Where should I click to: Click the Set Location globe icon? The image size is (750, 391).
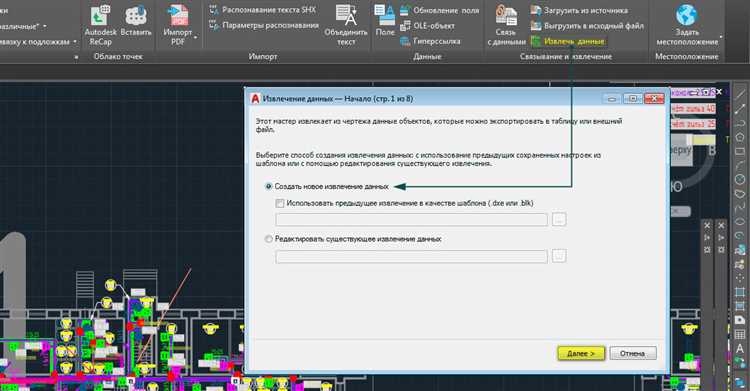coord(687,15)
